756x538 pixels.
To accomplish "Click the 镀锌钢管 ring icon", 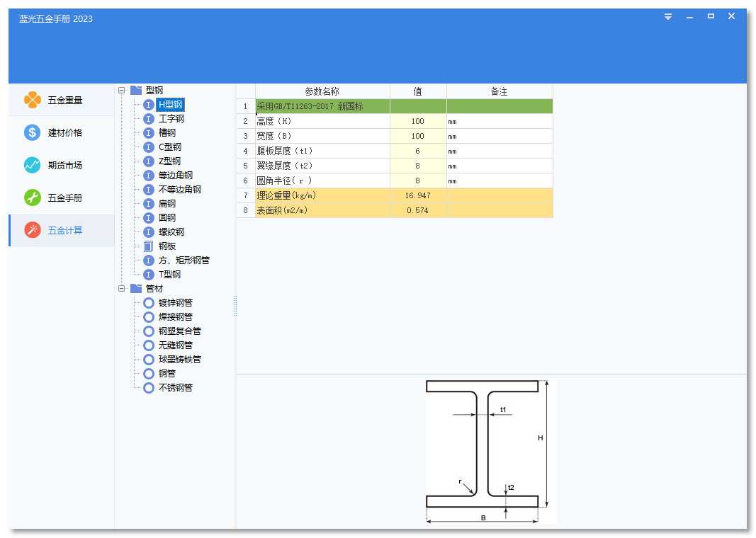I will point(149,303).
